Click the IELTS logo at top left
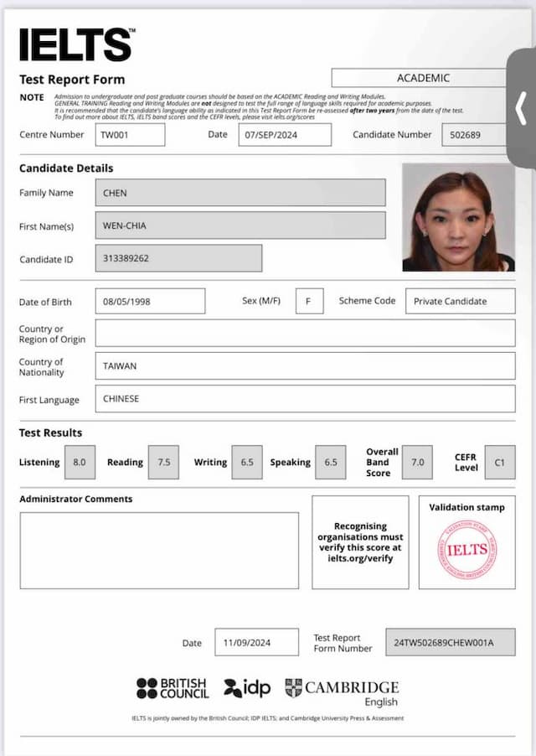Viewport: 536px width, 756px height. (x=75, y=44)
